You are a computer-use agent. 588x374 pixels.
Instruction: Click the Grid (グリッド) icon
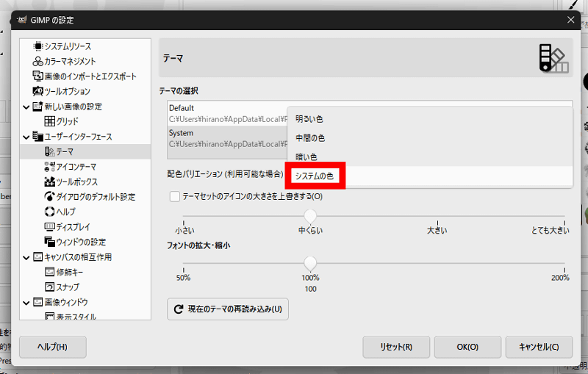click(x=50, y=121)
